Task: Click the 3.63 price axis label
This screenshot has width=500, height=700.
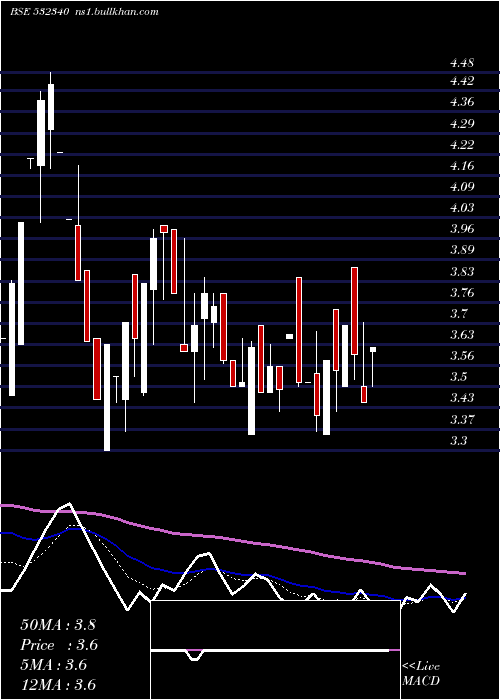Action: pyautogui.click(x=462, y=334)
